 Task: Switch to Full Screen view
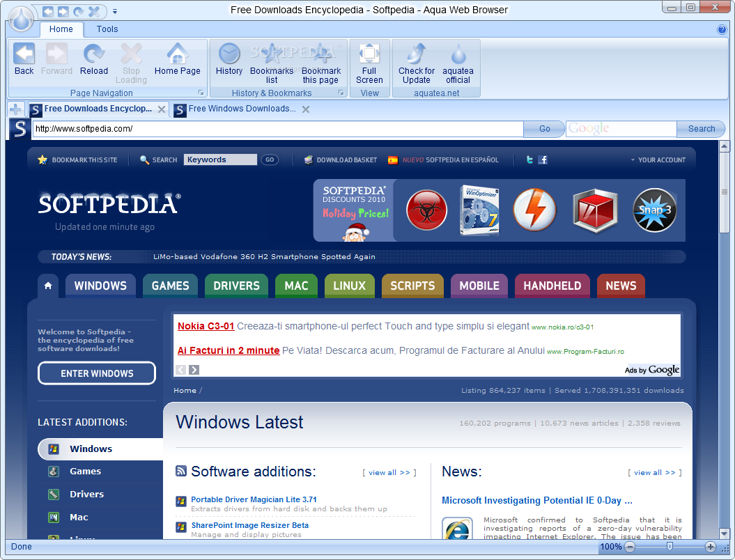[369, 54]
